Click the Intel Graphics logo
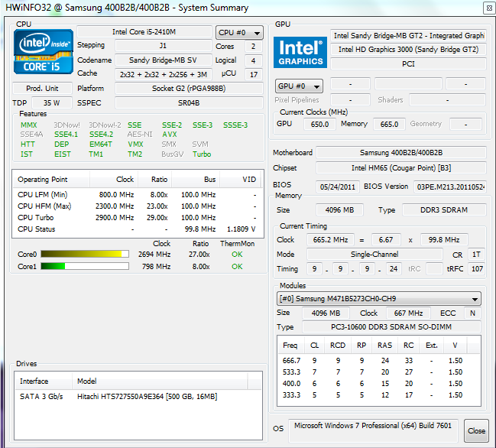This screenshot has height=448, width=496. pyautogui.click(x=300, y=52)
